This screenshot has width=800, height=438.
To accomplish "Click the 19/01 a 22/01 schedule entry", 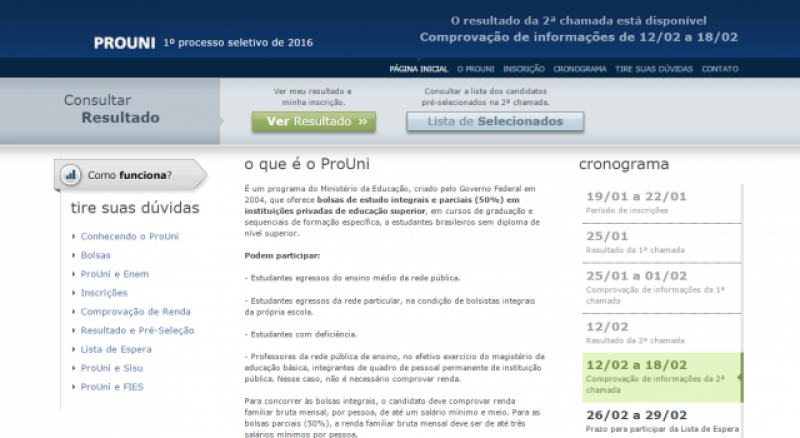I will coord(661,203).
